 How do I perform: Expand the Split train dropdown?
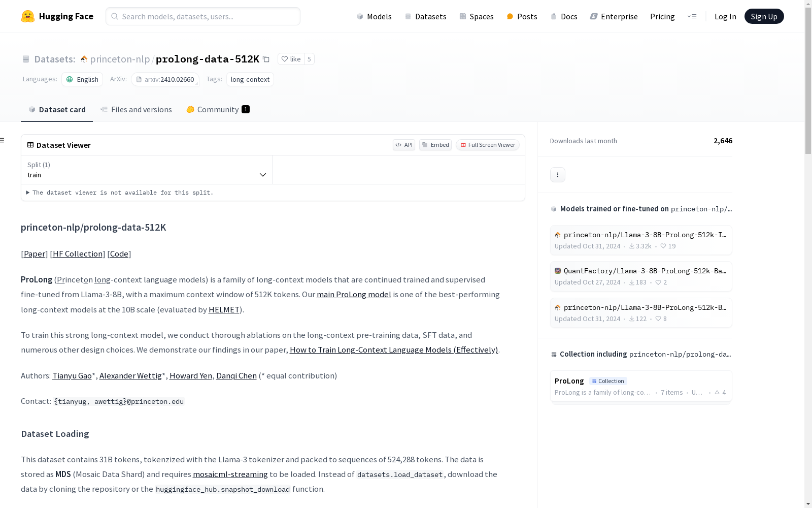pos(147,170)
